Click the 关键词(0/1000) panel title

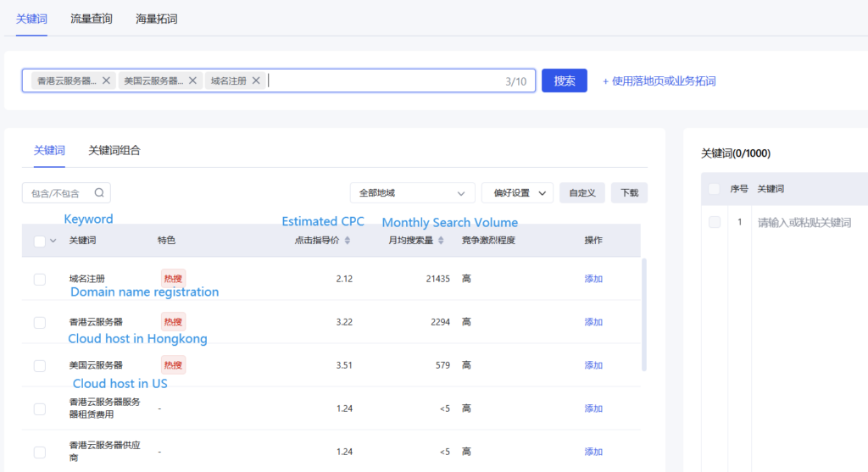click(736, 153)
